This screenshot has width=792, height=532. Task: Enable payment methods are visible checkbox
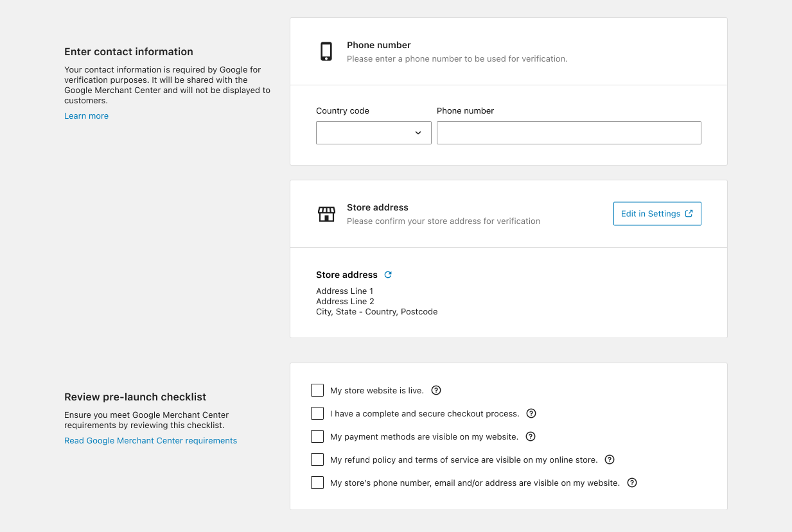click(317, 436)
